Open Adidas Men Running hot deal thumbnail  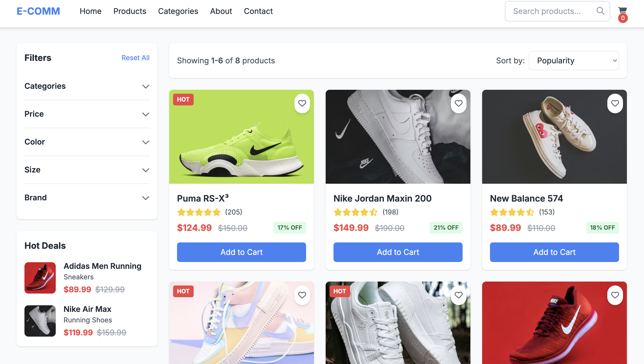coord(40,278)
